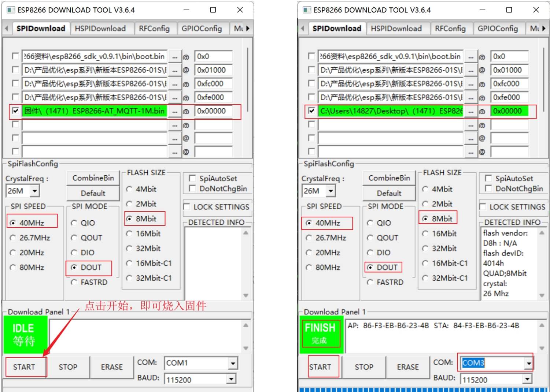Screen dimensions: 550x392
Task: Enable SpiAutoSet in right window
Action: (x=488, y=178)
